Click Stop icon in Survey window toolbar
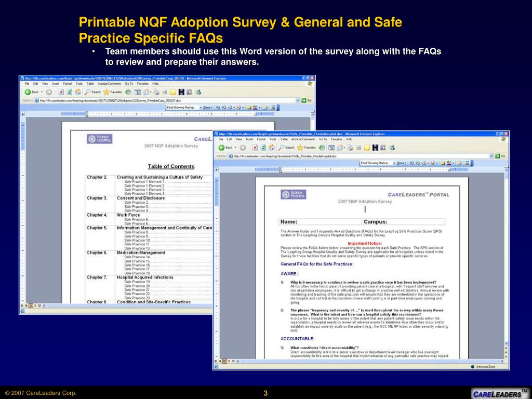The height and width of the screenshot is (399, 532). [x=61, y=92]
